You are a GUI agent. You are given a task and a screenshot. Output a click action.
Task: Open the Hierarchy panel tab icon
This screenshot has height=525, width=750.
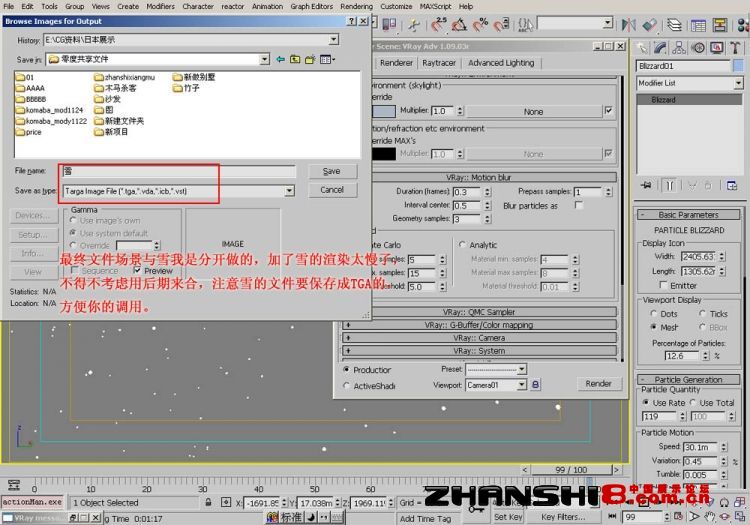679,47
